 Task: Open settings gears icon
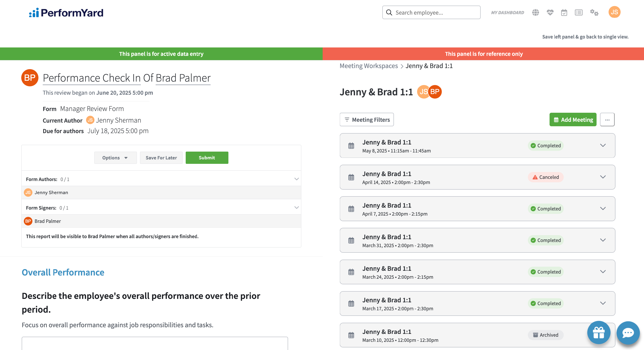[x=594, y=12]
